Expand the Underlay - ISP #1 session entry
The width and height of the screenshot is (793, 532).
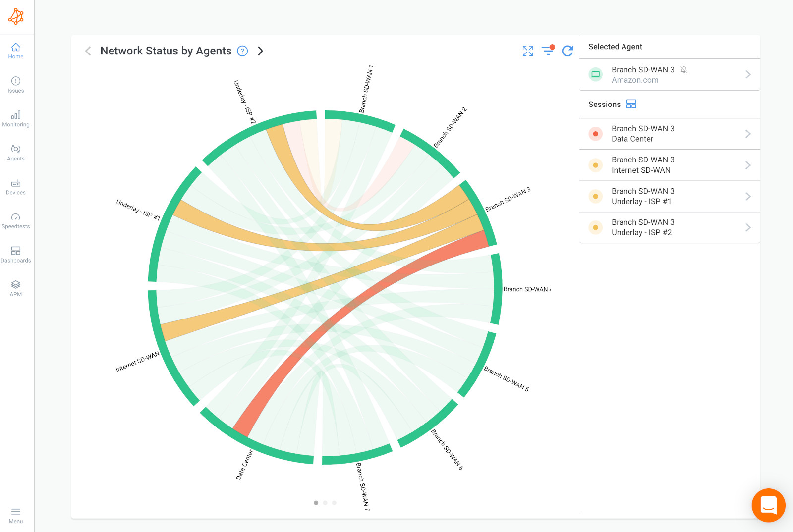pyautogui.click(x=748, y=196)
